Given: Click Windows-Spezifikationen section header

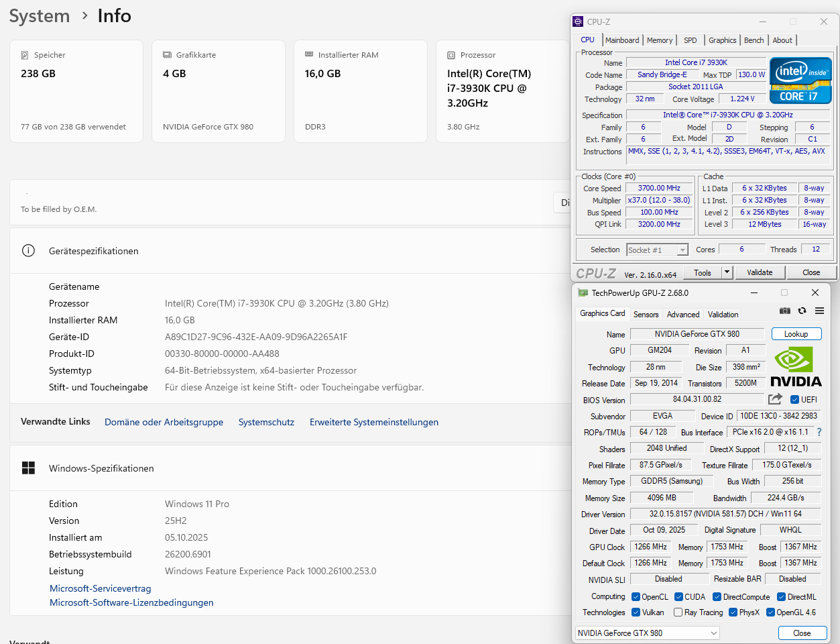Looking at the screenshot, I should pyautogui.click(x=290, y=468).
